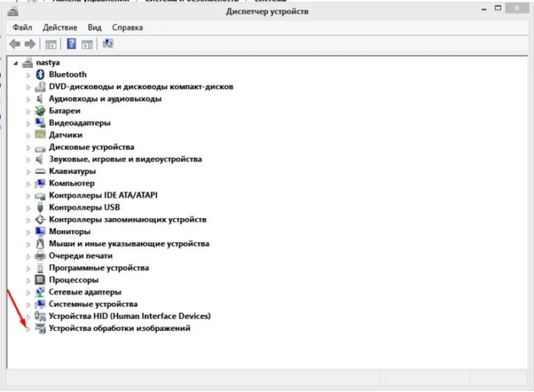Viewport: 534px width, 392px height.
Task: Select the Батареи row text
Action: point(65,111)
